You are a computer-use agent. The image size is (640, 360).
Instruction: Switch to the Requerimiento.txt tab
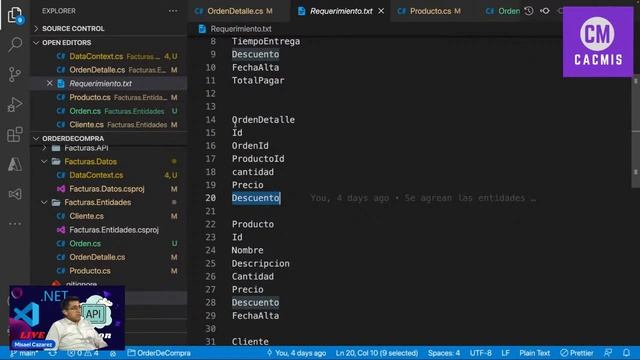(341, 11)
